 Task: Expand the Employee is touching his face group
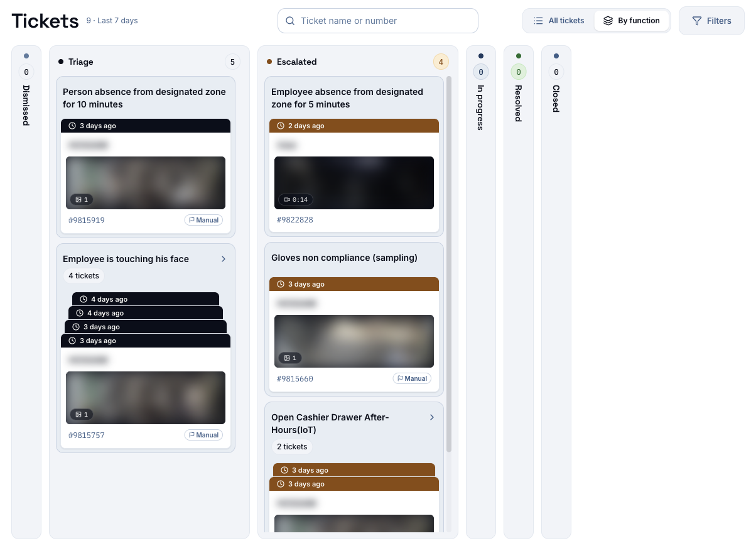(x=224, y=259)
